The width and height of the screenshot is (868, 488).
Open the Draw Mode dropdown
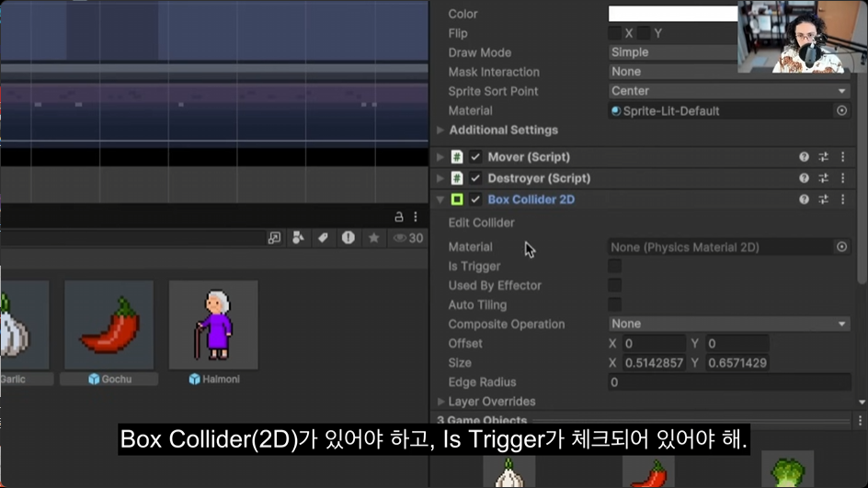click(x=672, y=52)
